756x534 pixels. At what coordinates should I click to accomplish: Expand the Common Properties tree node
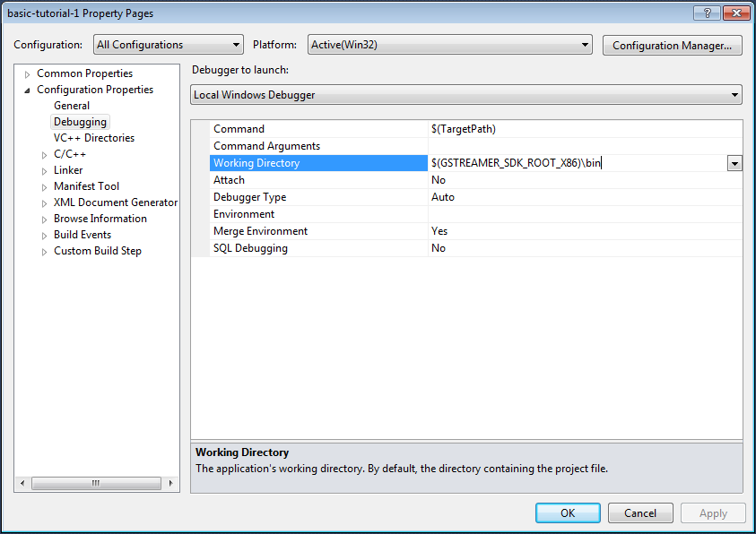point(28,74)
